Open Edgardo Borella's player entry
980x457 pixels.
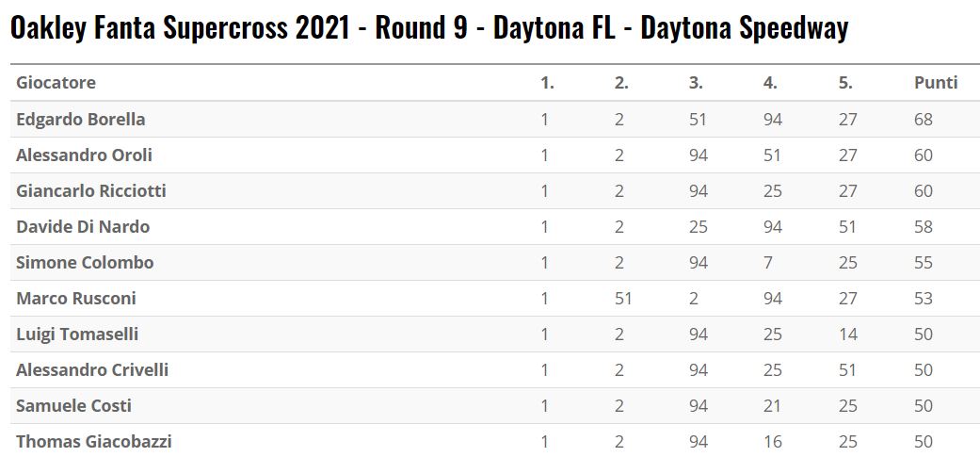coord(80,120)
